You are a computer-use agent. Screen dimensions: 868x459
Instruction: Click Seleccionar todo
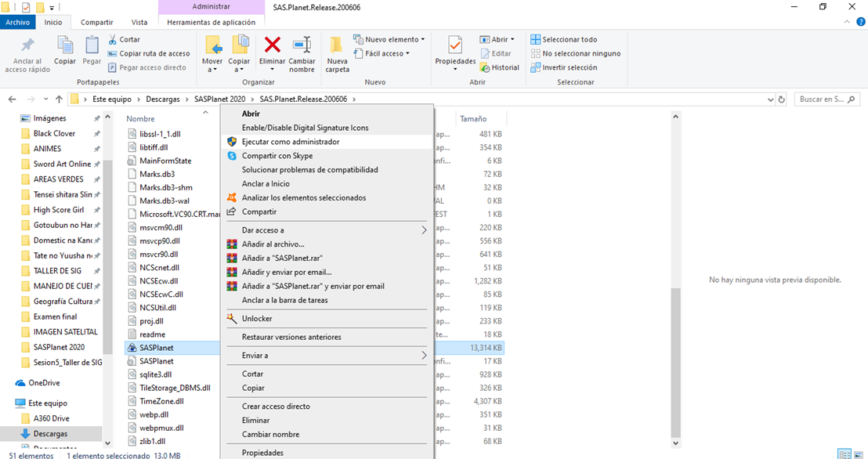click(x=563, y=39)
